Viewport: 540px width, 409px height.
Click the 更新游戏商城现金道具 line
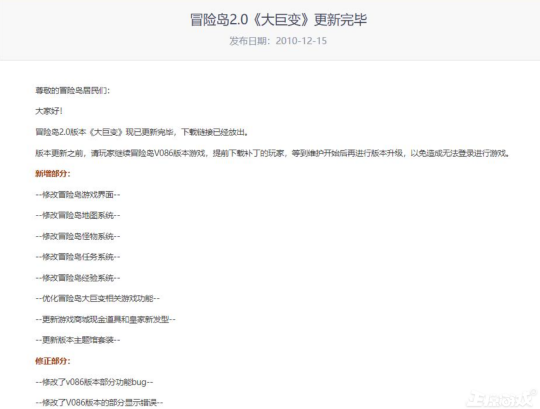[105, 319]
